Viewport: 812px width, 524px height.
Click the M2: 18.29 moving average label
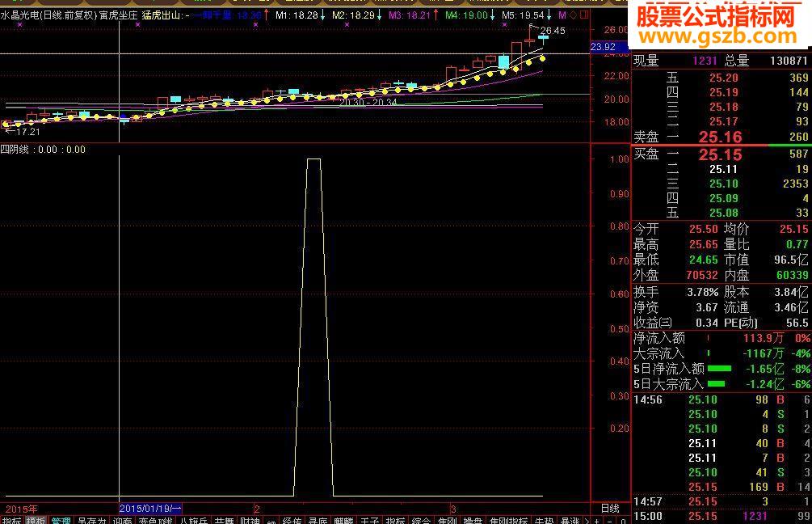(353, 15)
